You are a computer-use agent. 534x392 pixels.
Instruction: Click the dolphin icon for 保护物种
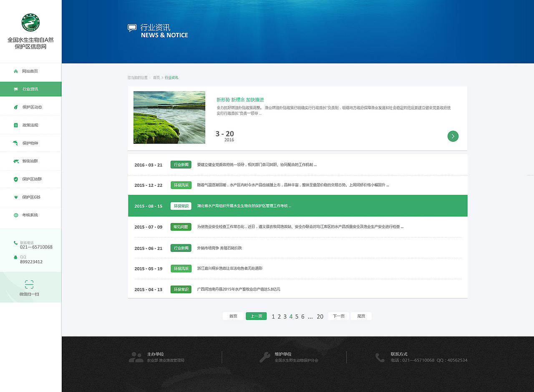16,143
